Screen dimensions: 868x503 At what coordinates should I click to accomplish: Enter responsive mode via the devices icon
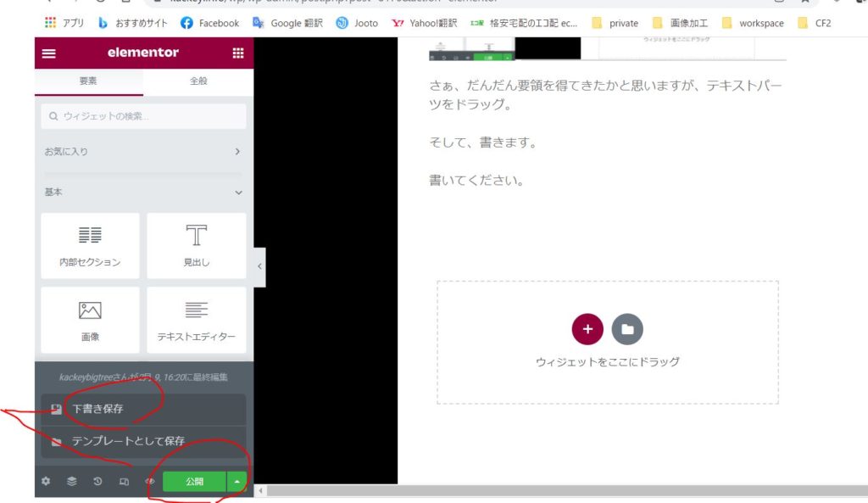pos(123,481)
